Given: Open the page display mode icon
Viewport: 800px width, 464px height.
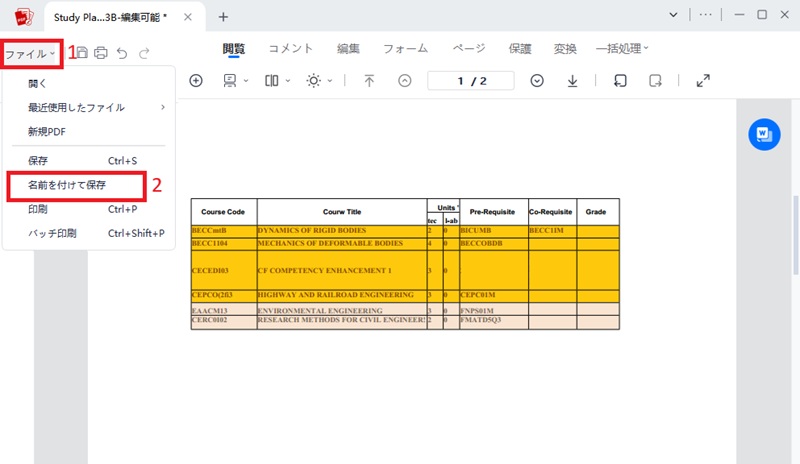Looking at the screenshot, I should coord(230,81).
